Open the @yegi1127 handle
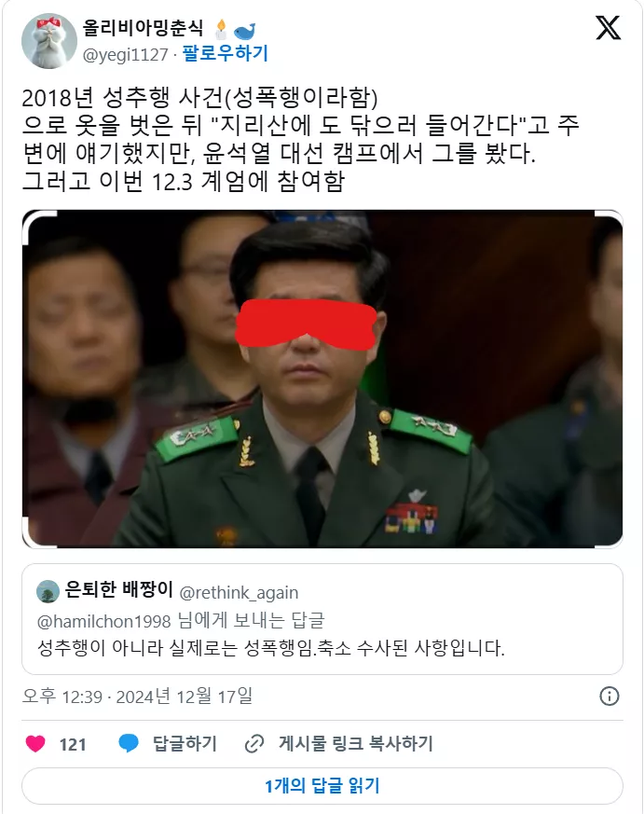The image size is (644, 814). tap(125, 54)
